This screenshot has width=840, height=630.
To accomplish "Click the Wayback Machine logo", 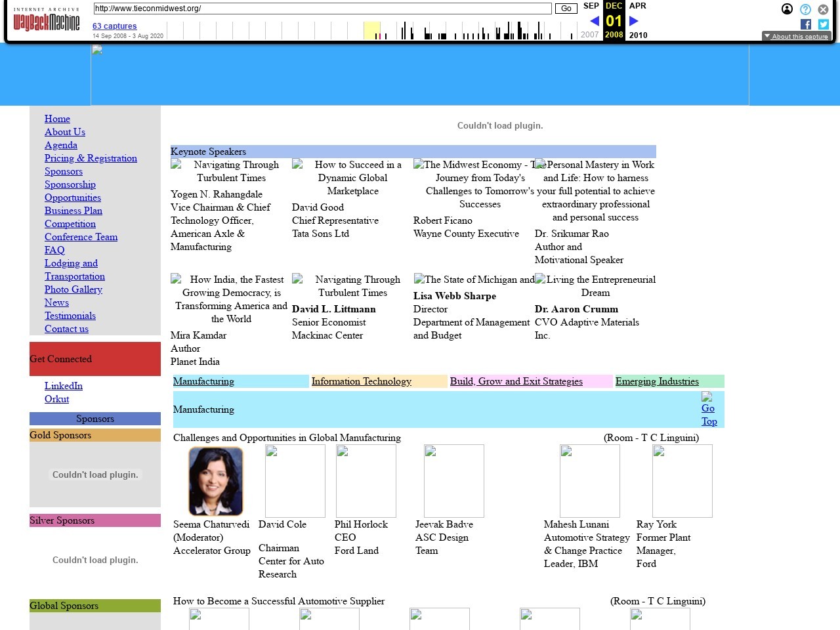I will click(46, 22).
